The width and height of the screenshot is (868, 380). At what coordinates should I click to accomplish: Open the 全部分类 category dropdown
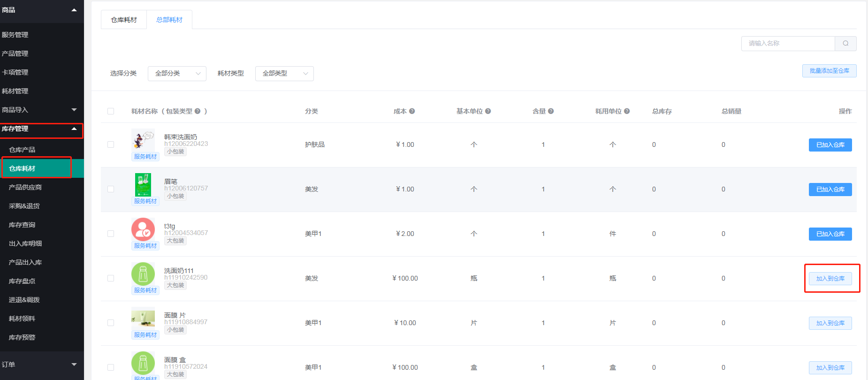point(177,74)
